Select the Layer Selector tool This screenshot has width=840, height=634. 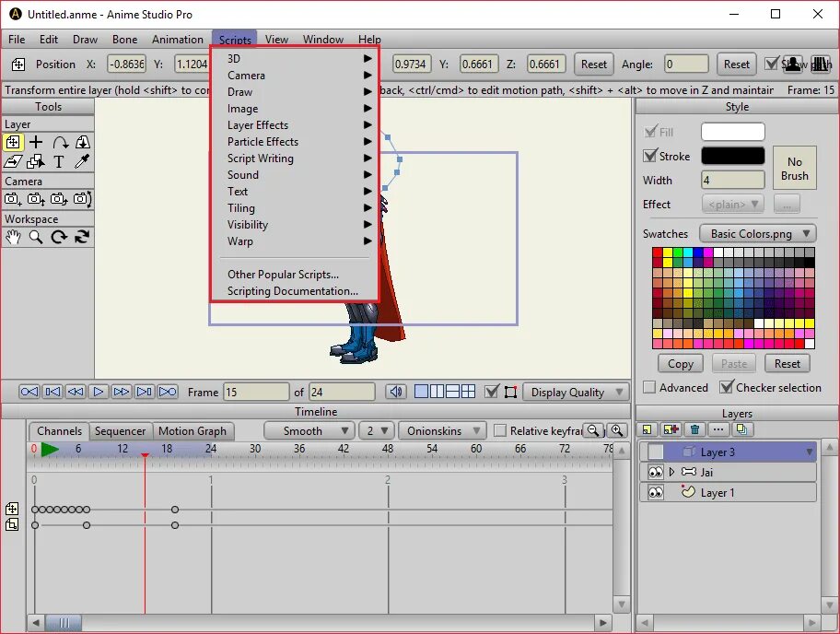point(36,161)
